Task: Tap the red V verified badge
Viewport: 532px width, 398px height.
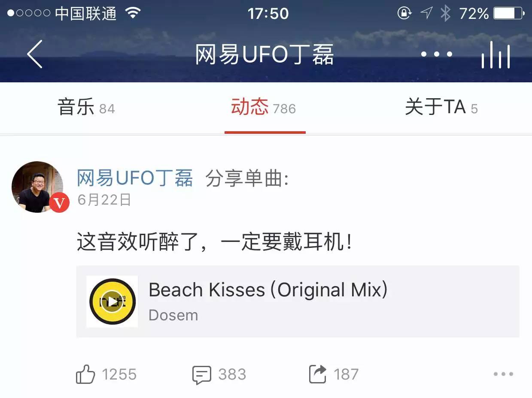Action: 59,203
